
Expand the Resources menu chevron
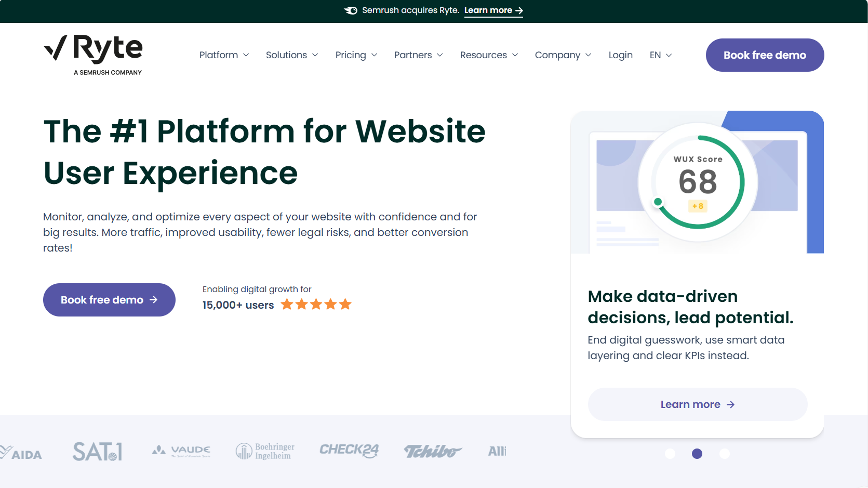[x=515, y=55]
